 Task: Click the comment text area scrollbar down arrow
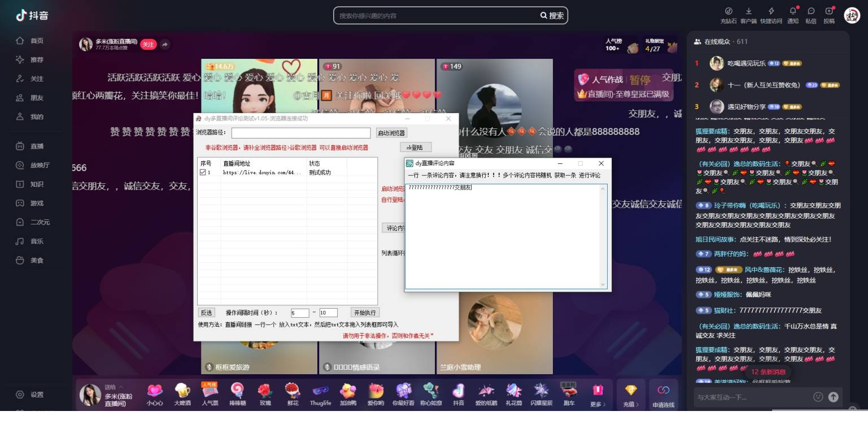coord(603,285)
